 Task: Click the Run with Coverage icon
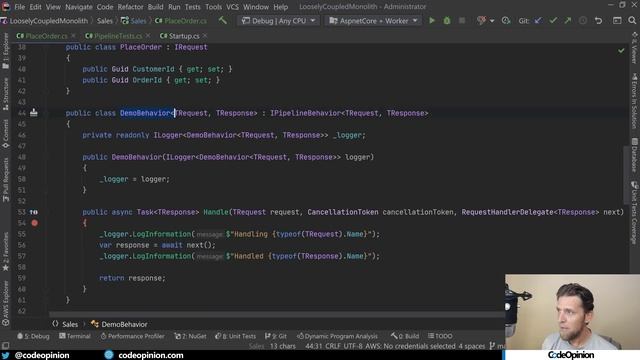481,20
